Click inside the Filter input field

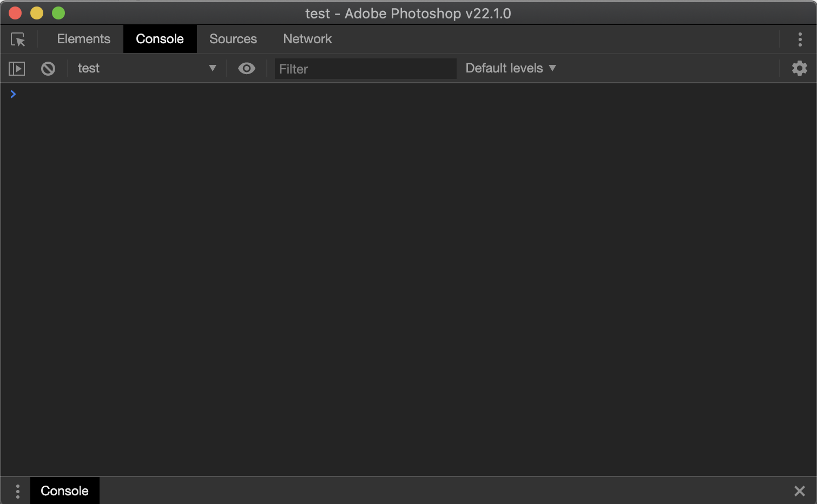365,69
